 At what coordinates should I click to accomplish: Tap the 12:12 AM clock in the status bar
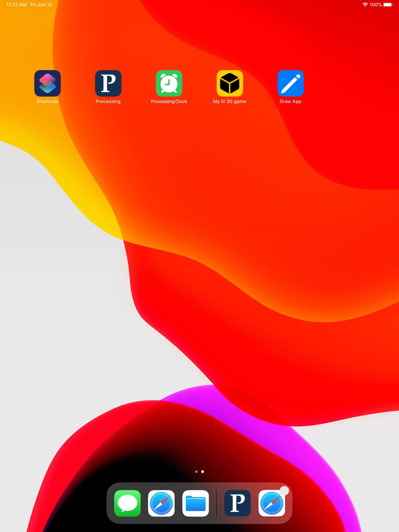pos(16,4)
